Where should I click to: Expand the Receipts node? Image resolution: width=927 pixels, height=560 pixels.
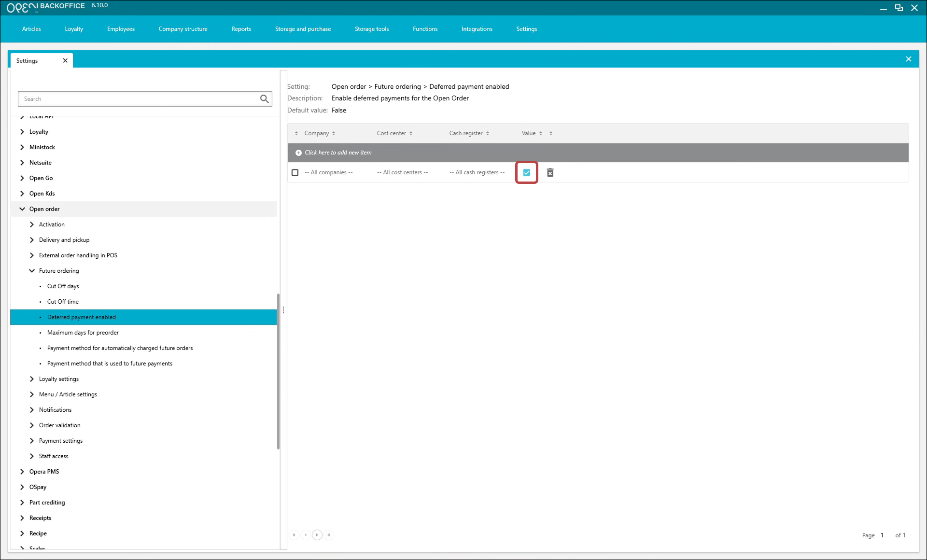click(22, 518)
